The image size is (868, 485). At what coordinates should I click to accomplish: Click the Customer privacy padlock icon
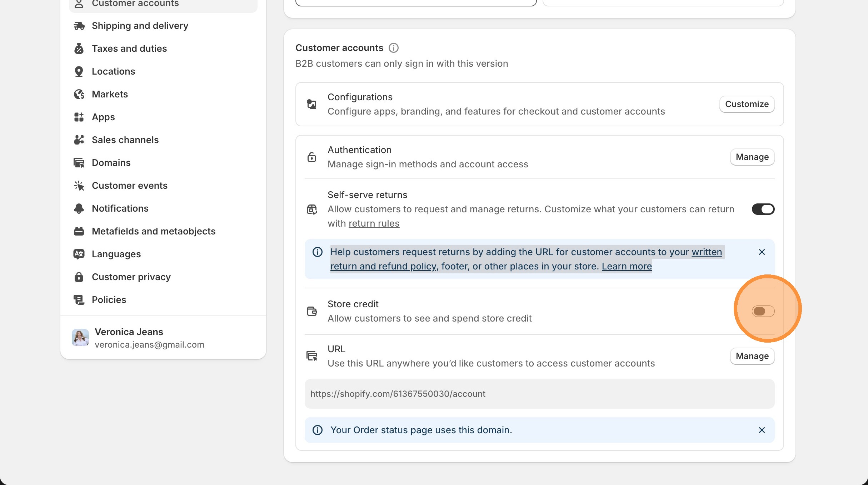(x=79, y=277)
